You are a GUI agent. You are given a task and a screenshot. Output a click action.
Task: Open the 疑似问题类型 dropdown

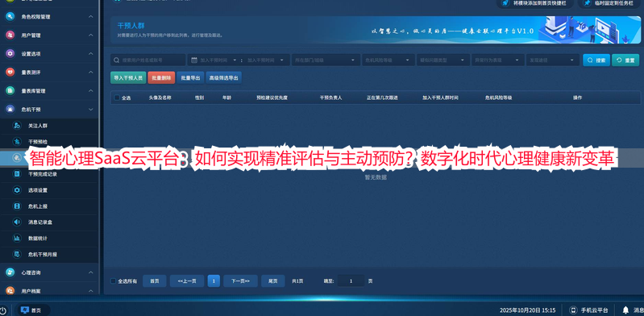pos(442,60)
